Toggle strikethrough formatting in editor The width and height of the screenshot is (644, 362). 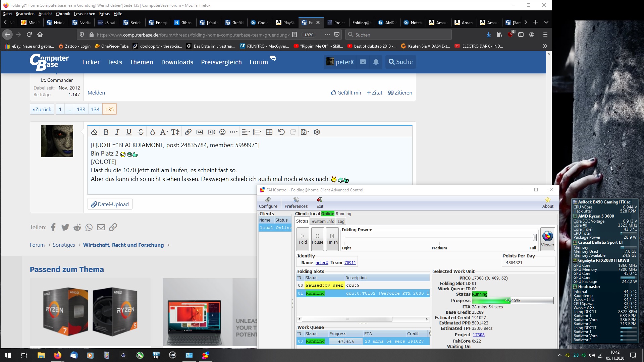pos(141,132)
